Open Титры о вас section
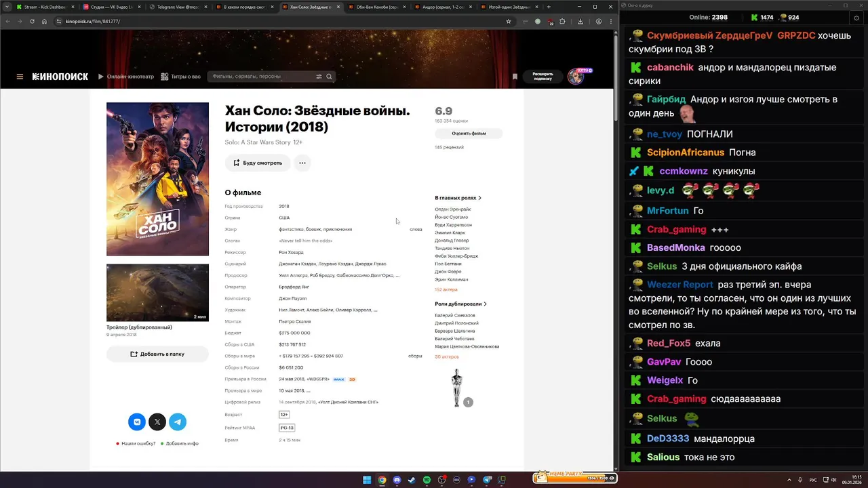Screen dimensions: 868x488 (x=181, y=77)
